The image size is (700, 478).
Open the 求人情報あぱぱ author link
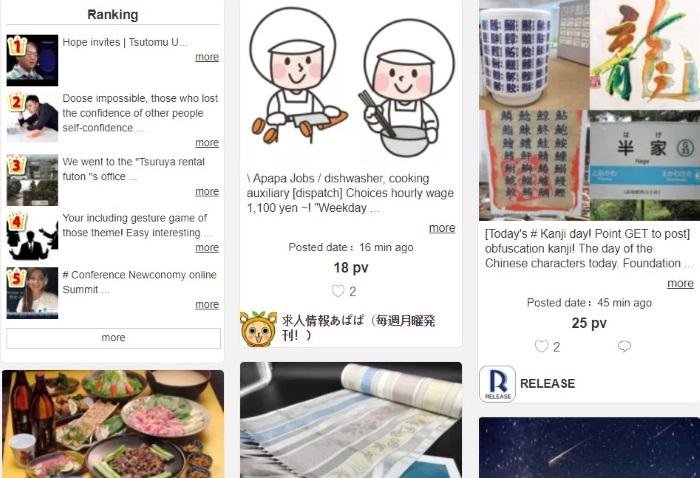pyautogui.click(x=358, y=328)
